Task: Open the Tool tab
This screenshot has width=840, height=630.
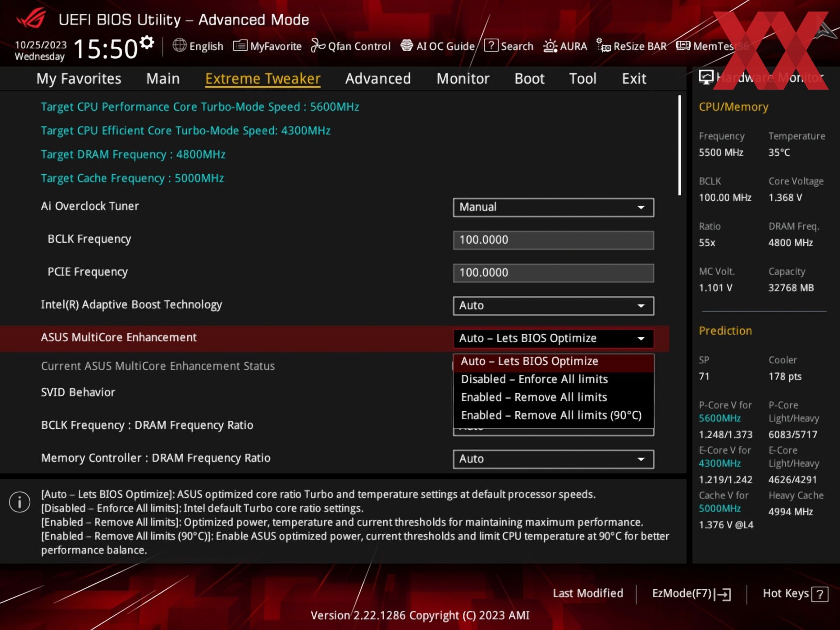Action: (583, 79)
